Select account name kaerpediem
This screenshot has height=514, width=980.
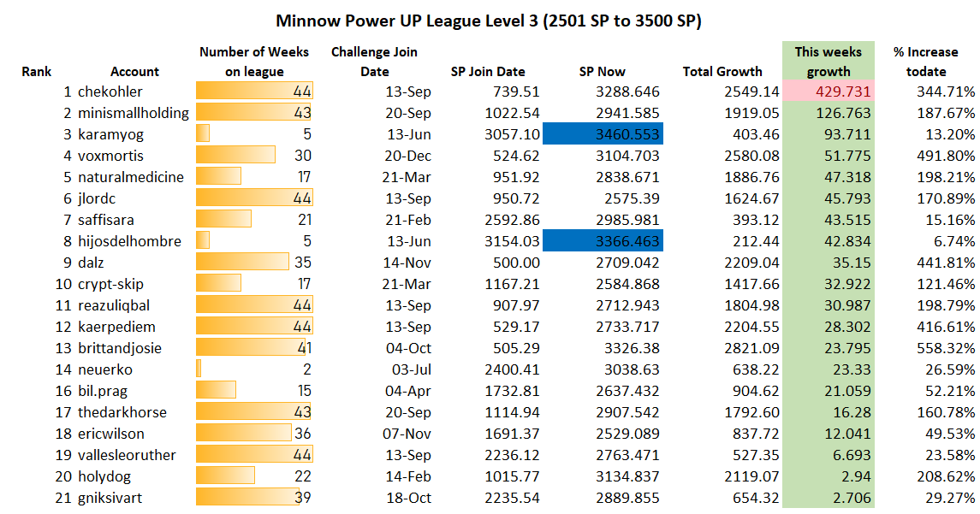pos(116,327)
